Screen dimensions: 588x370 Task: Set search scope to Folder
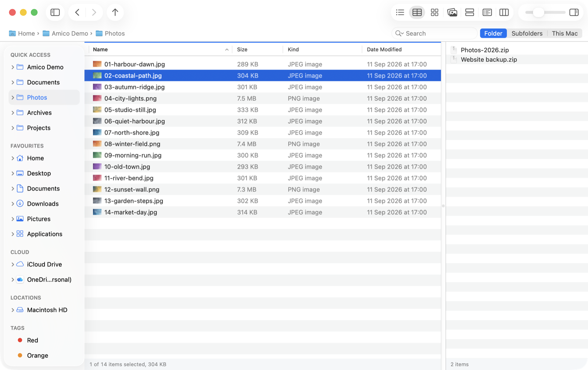tap(493, 33)
